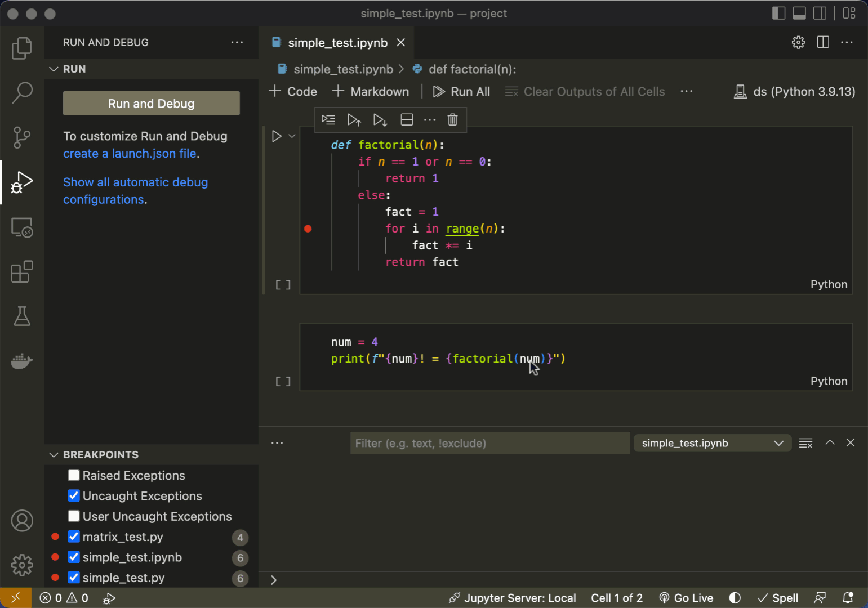Close the bottom panel
Image resolution: width=868 pixels, height=608 pixels.
coord(851,442)
